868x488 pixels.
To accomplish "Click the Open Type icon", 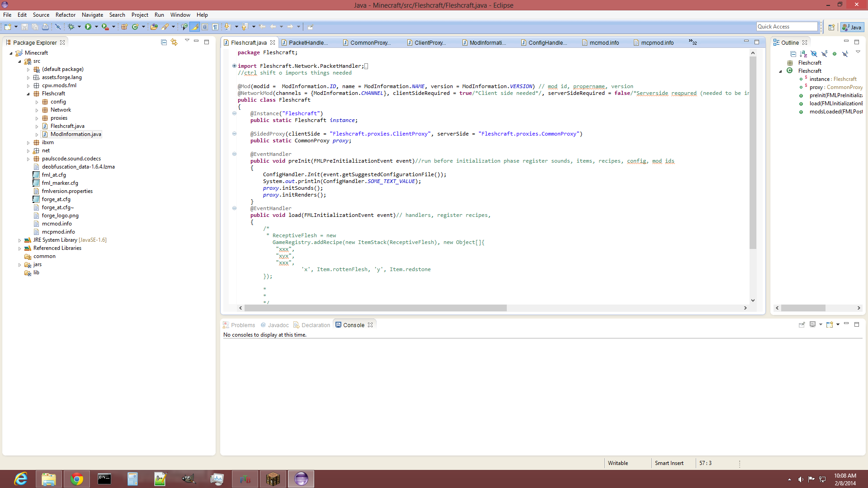I will [x=154, y=27].
